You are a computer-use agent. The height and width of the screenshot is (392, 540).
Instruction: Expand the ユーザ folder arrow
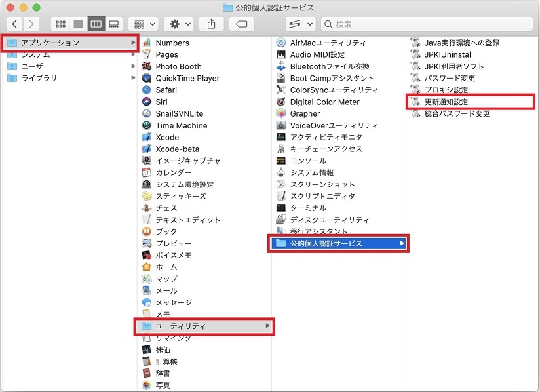[133, 66]
